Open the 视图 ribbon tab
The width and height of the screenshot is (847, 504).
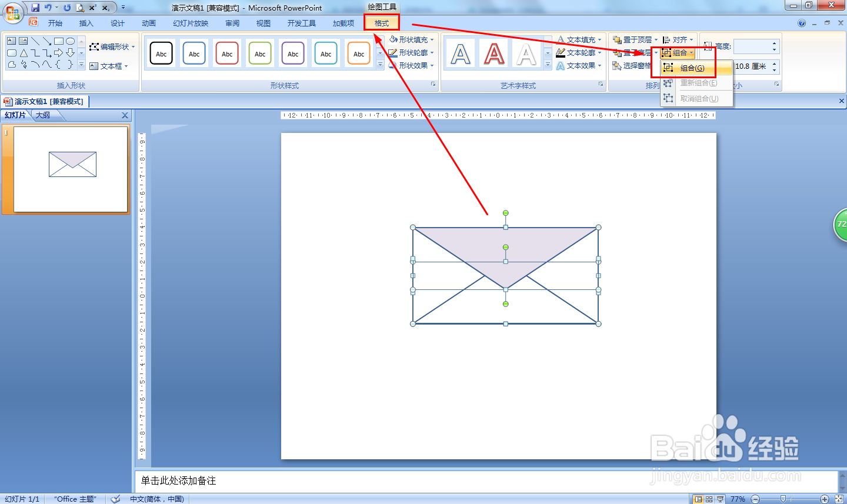(264, 23)
